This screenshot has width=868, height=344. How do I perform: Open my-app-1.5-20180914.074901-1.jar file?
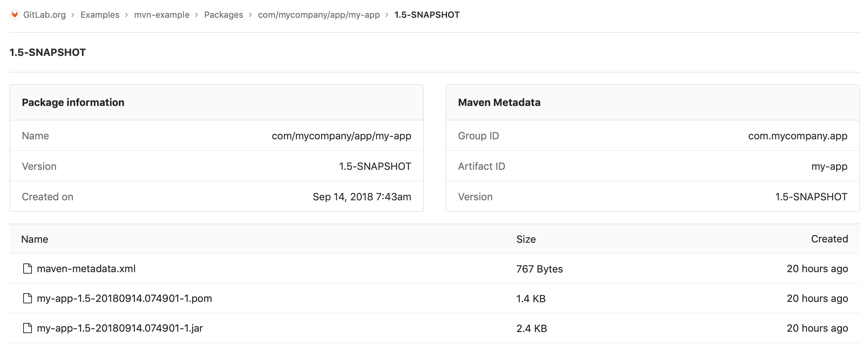[x=120, y=328]
